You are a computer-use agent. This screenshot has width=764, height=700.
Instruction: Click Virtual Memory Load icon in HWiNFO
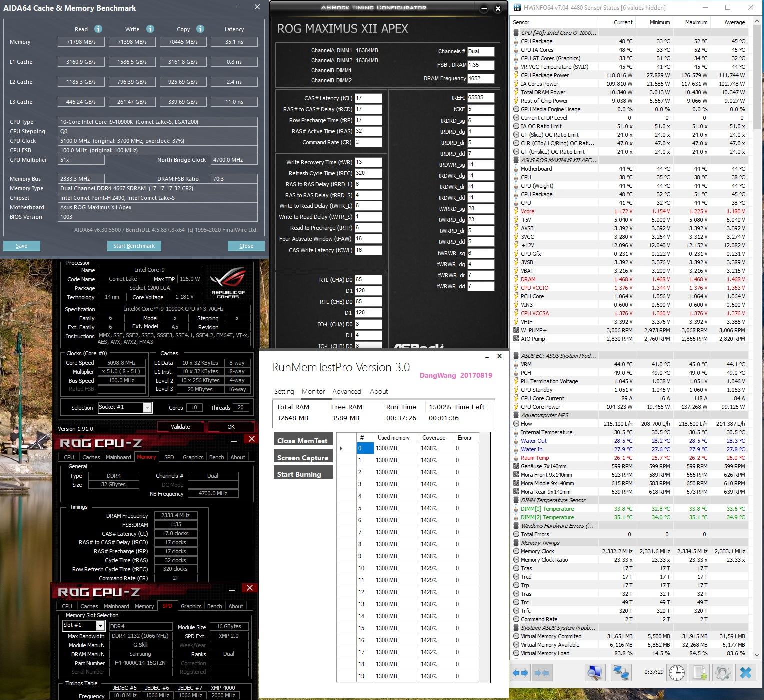516,653
